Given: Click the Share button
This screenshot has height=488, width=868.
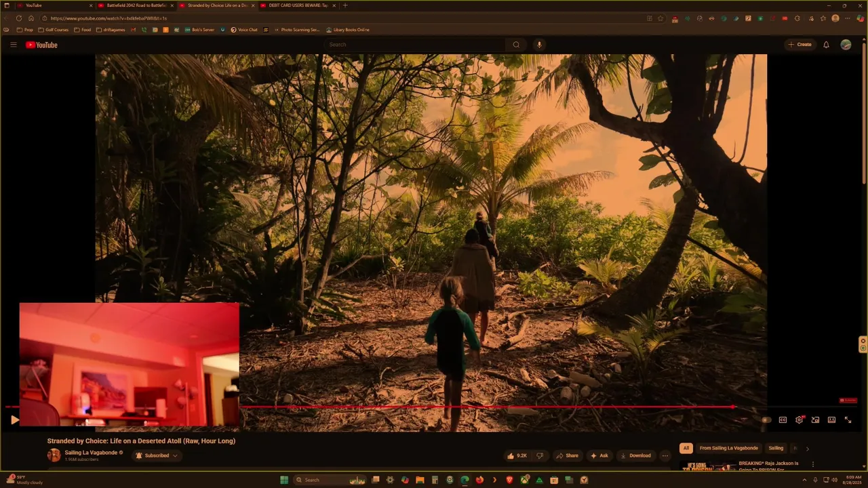Looking at the screenshot, I should (x=568, y=455).
